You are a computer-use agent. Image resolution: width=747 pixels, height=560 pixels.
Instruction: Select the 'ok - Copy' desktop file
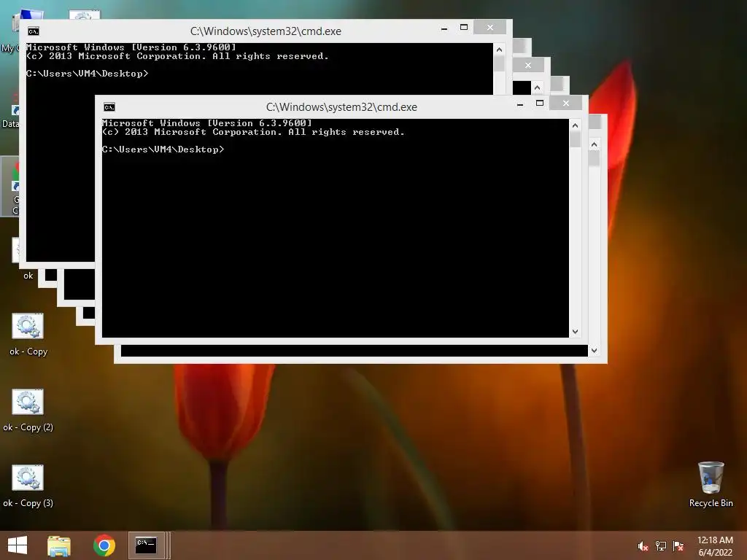28,335
